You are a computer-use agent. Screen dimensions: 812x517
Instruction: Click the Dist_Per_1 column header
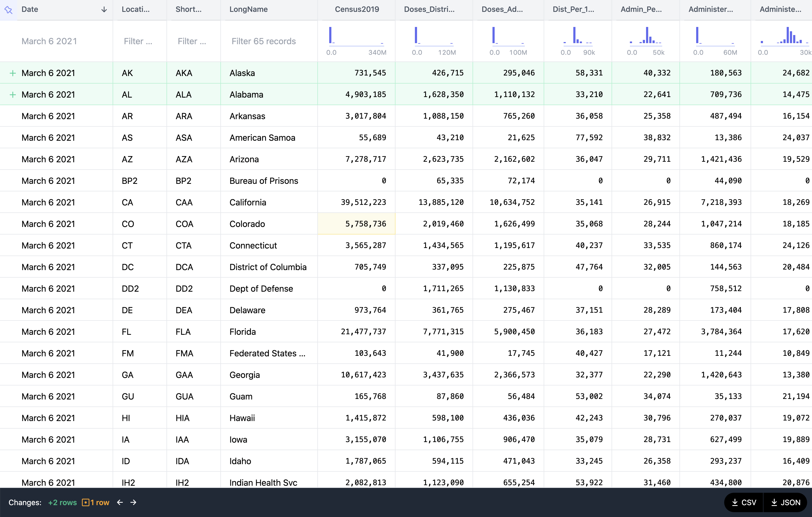[573, 9]
